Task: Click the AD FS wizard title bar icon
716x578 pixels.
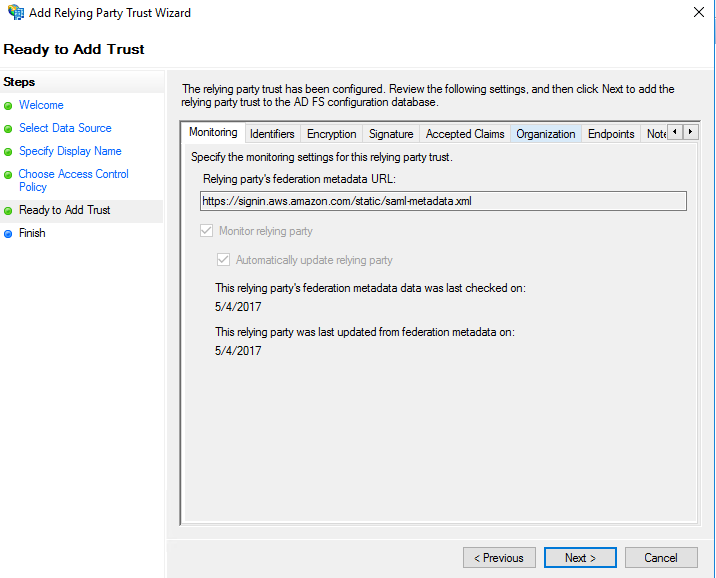Action: (14, 13)
